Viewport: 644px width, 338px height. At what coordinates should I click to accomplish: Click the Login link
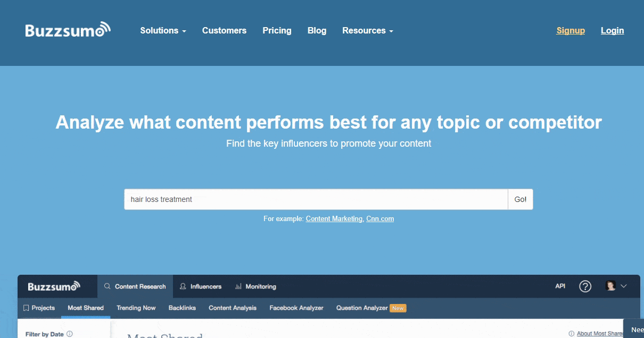612,31
